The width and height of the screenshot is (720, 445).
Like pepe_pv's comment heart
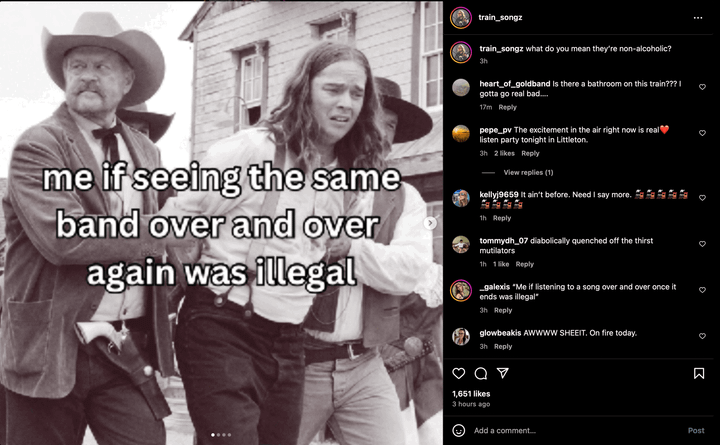coord(702,133)
